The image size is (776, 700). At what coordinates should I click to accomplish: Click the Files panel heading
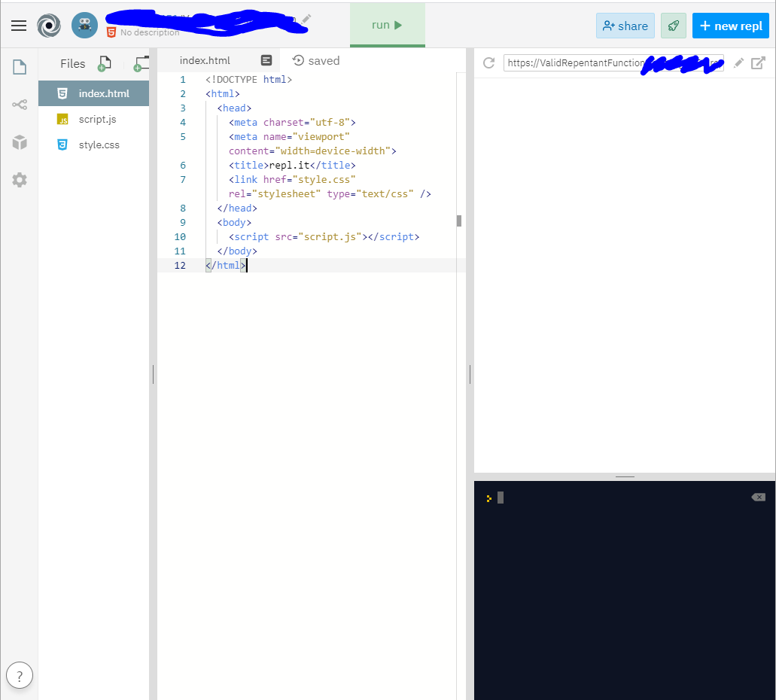[73, 63]
